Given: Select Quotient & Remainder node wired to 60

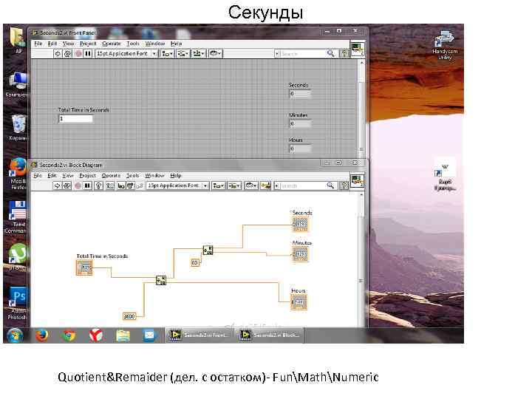Looking at the screenshot, I should click(x=208, y=250).
